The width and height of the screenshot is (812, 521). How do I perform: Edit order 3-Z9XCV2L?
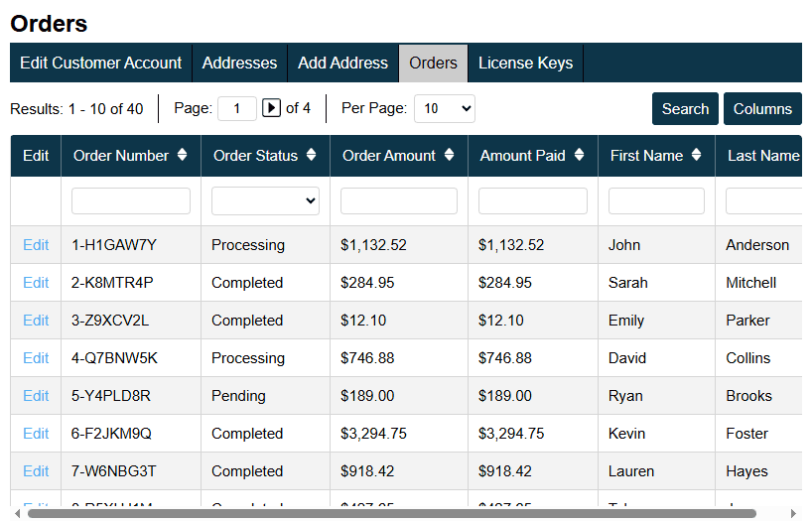click(x=36, y=321)
